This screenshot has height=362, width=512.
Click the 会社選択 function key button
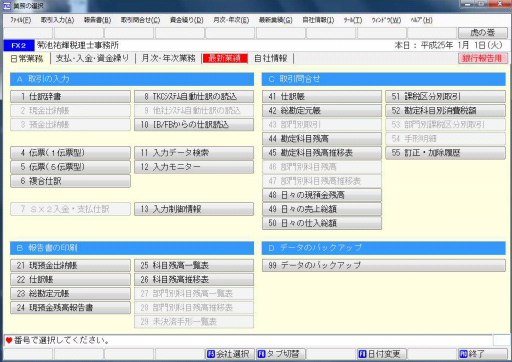tap(230, 354)
